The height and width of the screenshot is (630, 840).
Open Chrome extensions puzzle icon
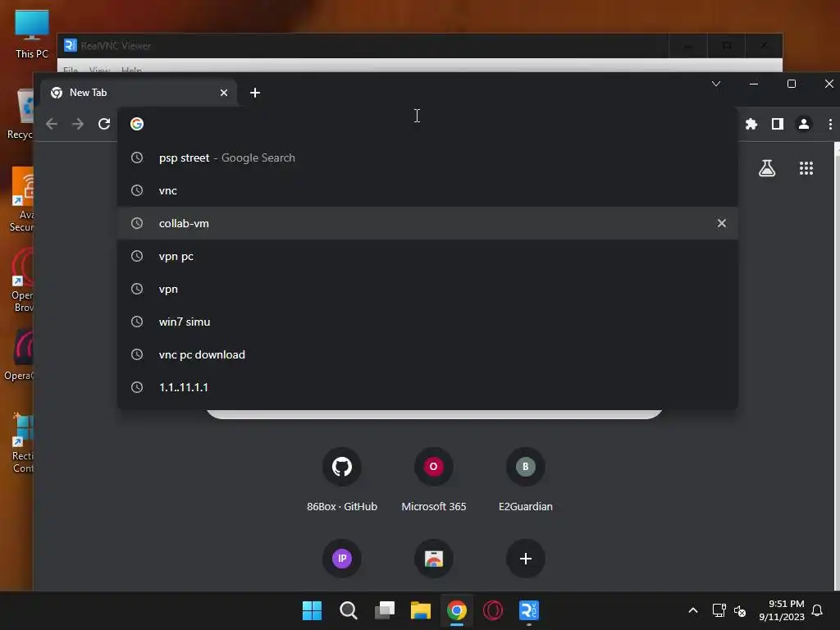(x=751, y=124)
